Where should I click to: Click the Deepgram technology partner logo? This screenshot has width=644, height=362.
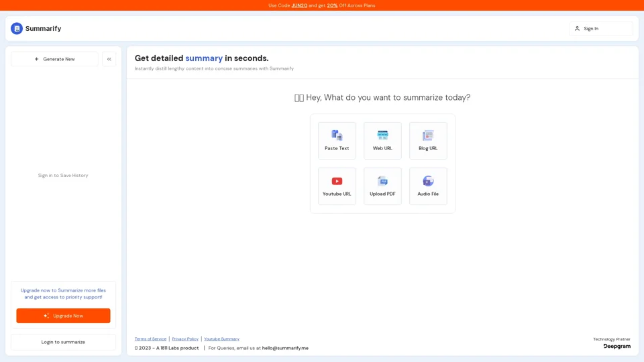click(x=617, y=347)
